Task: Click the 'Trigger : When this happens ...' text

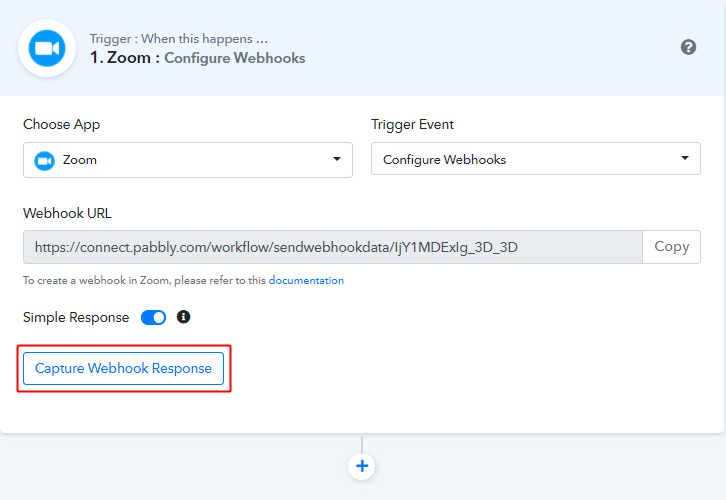Action: click(179, 39)
